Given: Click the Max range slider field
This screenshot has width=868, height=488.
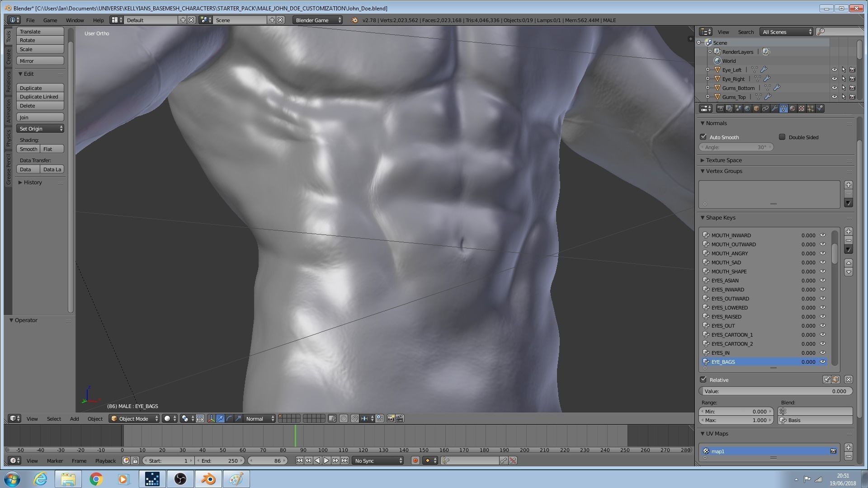Looking at the screenshot, I should [736, 420].
